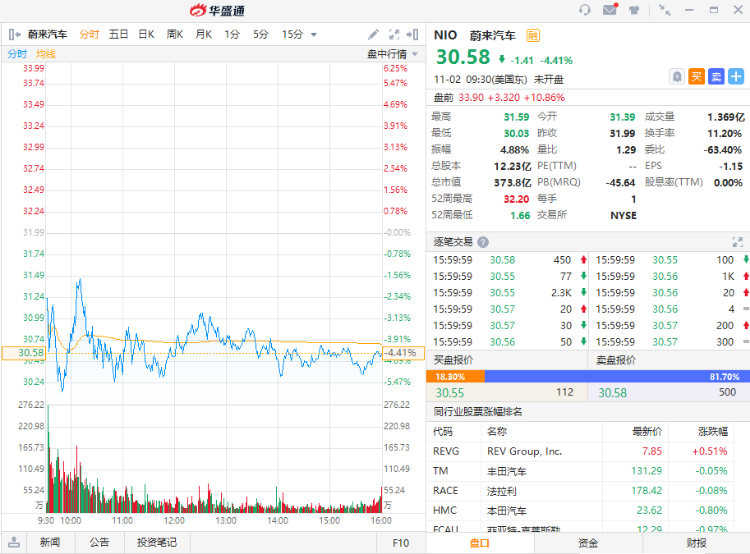Toggle the 均线 average line indicator
The height and width of the screenshot is (554, 750).
click(46, 54)
